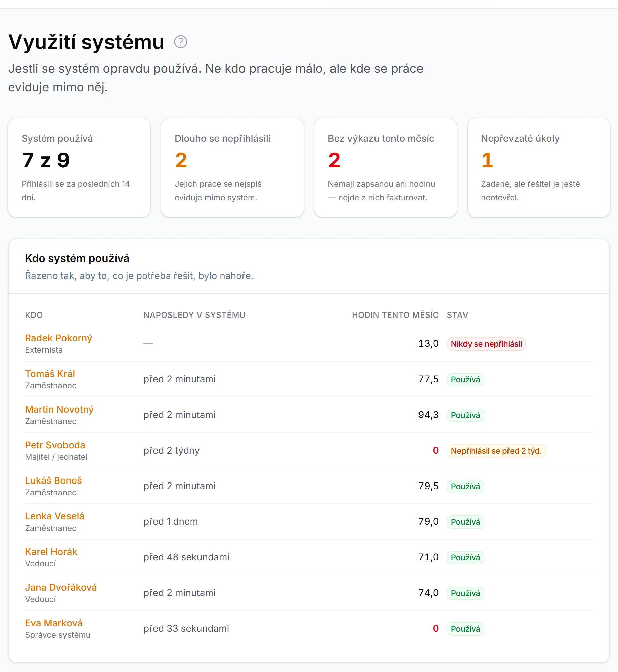Click the 'Používá' badge in Karel Horák's row
Image resolution: width=618 pixels, height=672 pixels.
coord(465,558)
